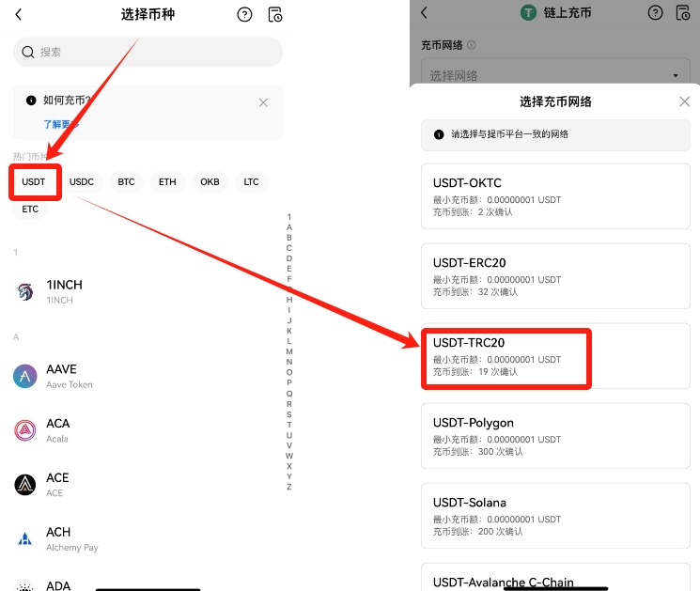700x591 pixels.
Task: Jump to letter U in index
Action: coord(289,435)
